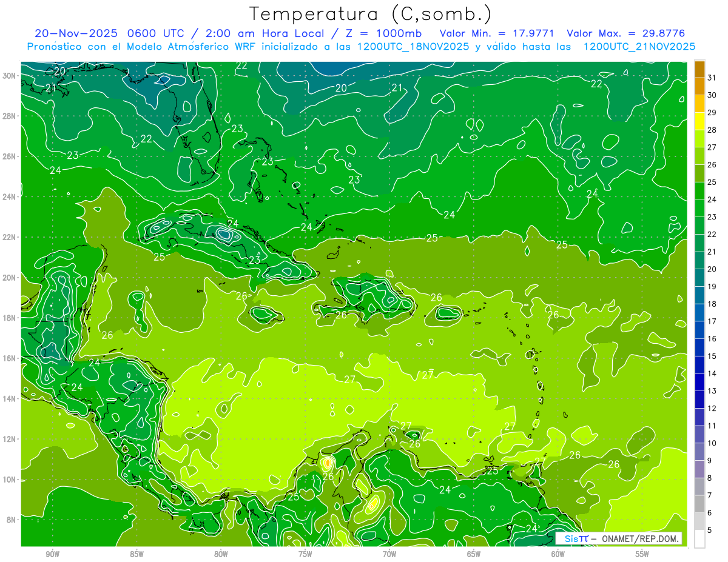Pick the olive green swatch between 25 and 26

pyautogui.click(x=699, y=173)
